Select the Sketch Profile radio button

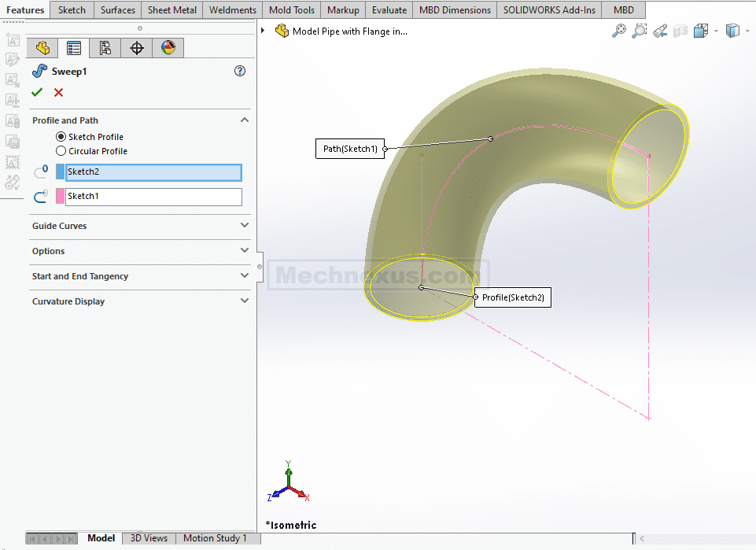tap(61, 137)
